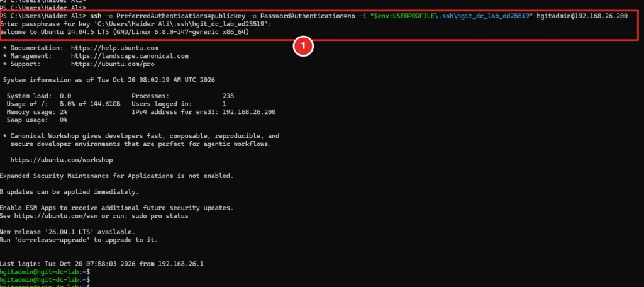This screenshot has width=644, height=287.
Task: Click the 'Management:' label
Action: point(31,56)
